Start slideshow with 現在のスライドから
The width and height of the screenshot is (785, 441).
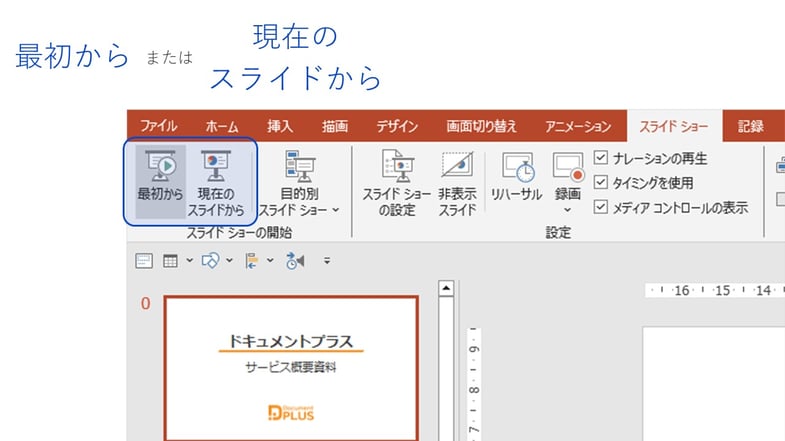coord(216,183)
